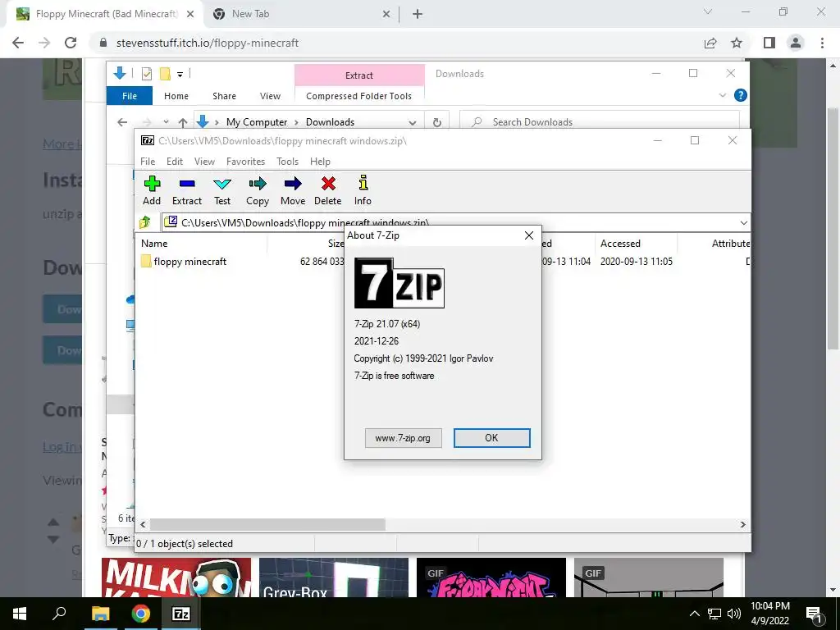
Task: Click Explorer's back arrow
Action: [122, 122]
